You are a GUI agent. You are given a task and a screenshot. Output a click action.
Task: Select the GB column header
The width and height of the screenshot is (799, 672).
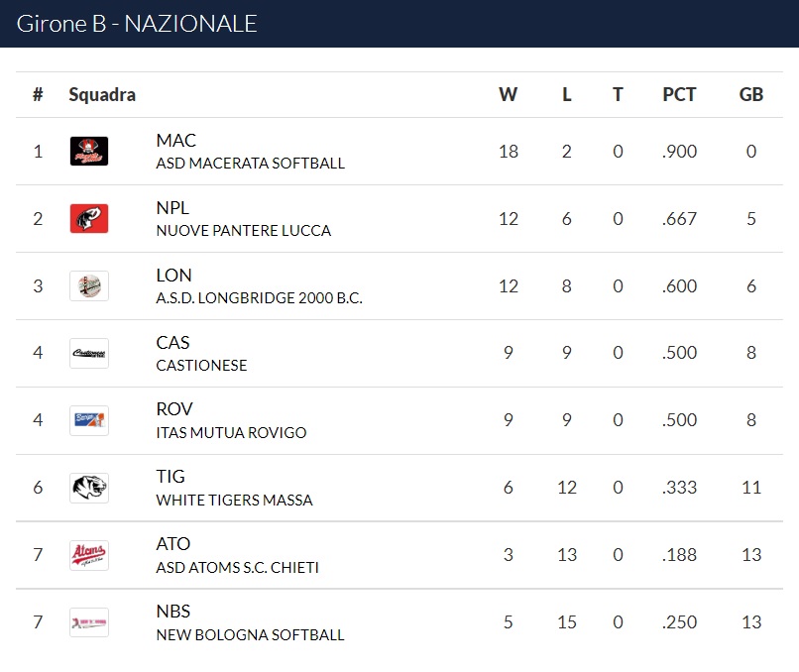[751, 94]
